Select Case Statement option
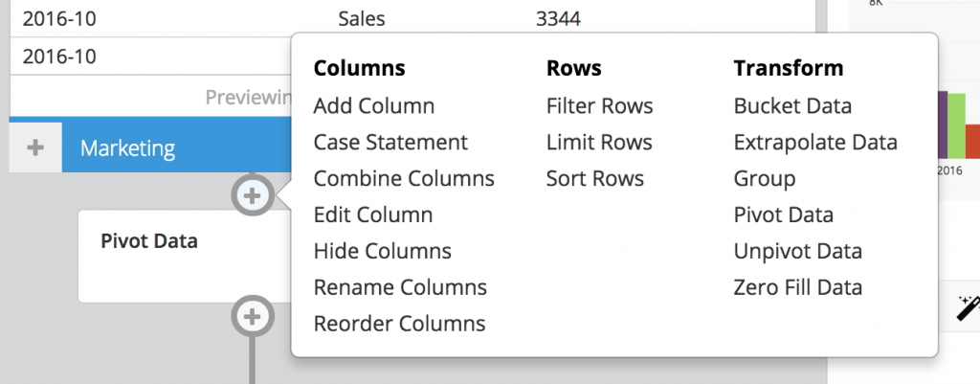980x384 pixels. coord(390,142)
